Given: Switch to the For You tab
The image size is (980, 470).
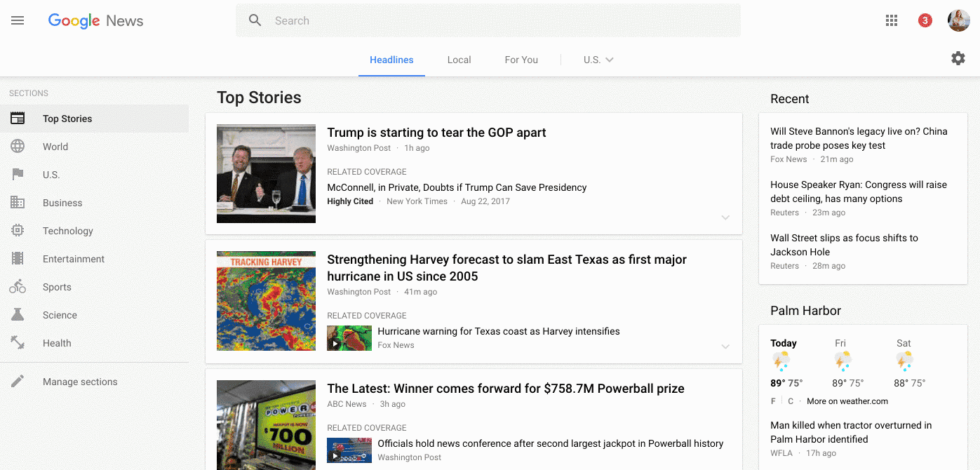Looking at the screenshot, I should point(521,60).
